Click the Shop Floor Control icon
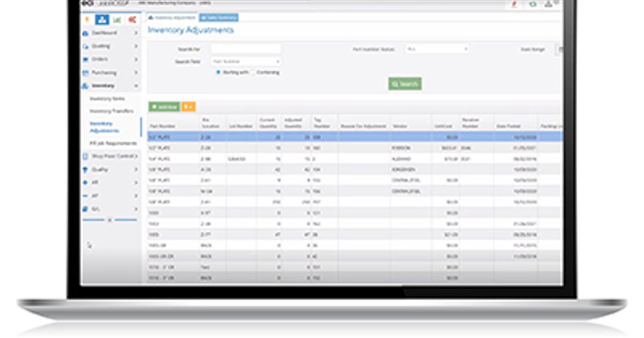 click(85, 156)
